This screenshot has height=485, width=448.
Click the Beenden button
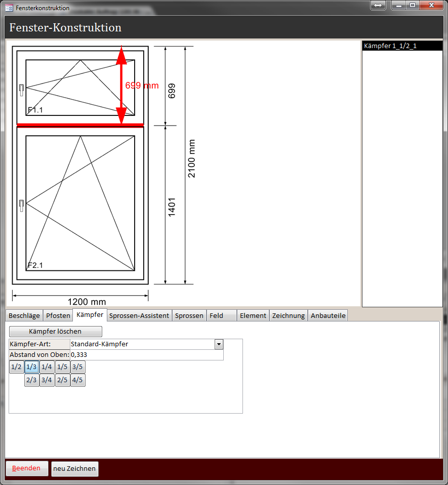pos(27,468)
